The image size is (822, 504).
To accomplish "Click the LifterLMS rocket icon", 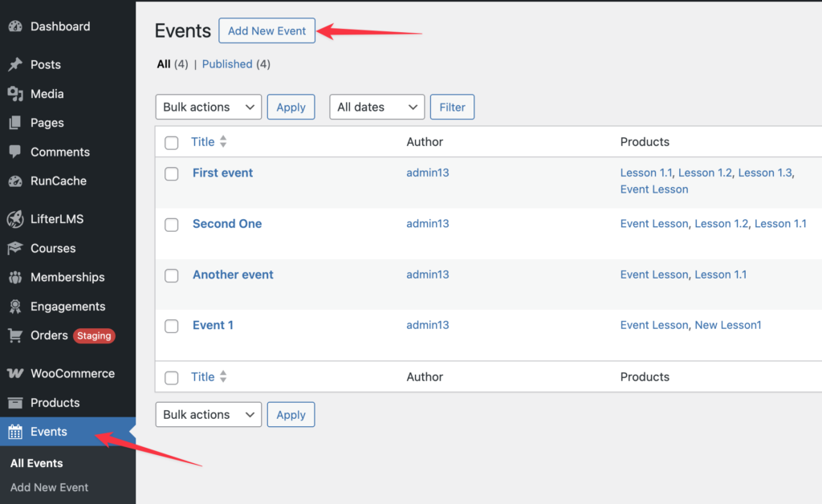I will click(15, 219).
